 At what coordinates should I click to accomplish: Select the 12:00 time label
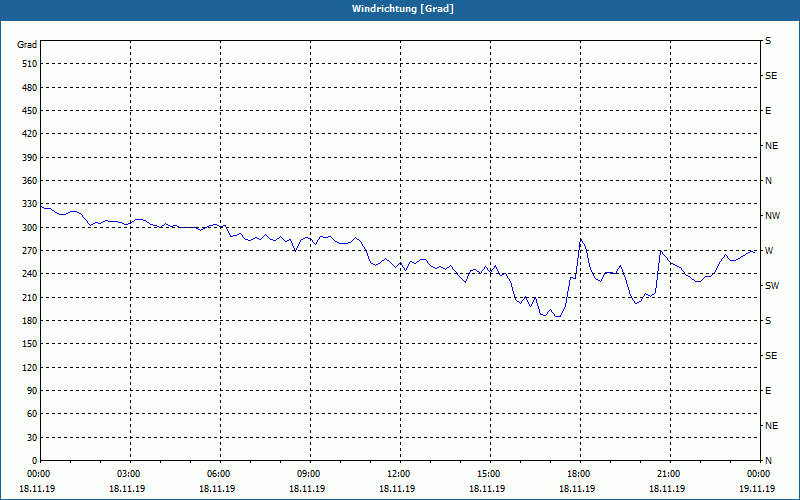(398, 474)
